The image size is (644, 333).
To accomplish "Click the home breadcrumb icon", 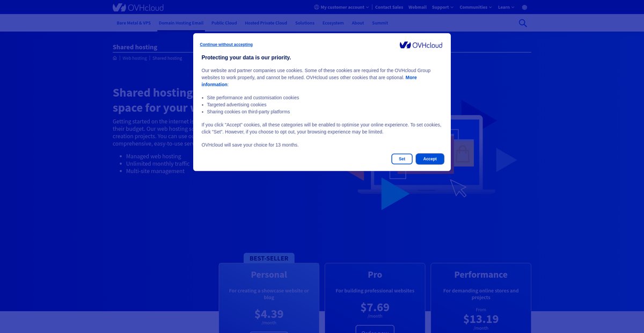I will (115, 58).
